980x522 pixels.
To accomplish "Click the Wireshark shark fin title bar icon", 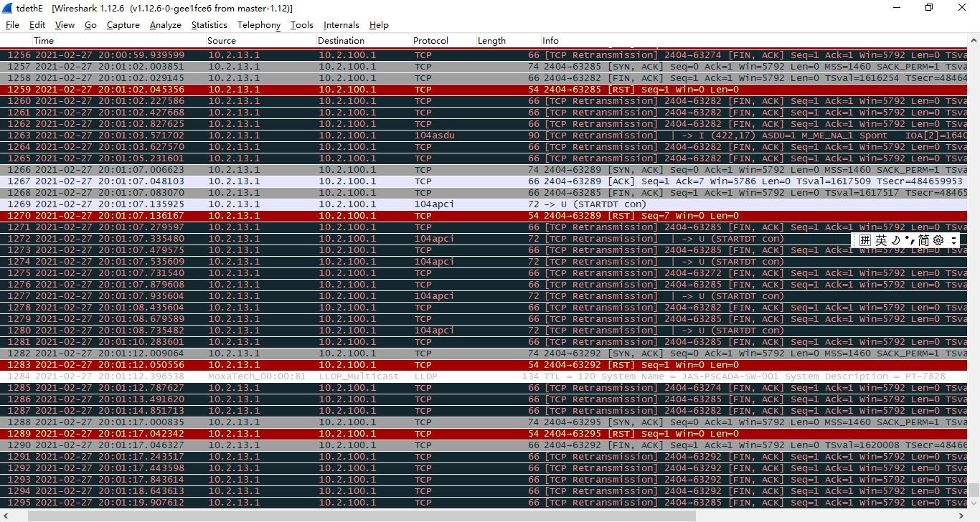I will [9, 8].
